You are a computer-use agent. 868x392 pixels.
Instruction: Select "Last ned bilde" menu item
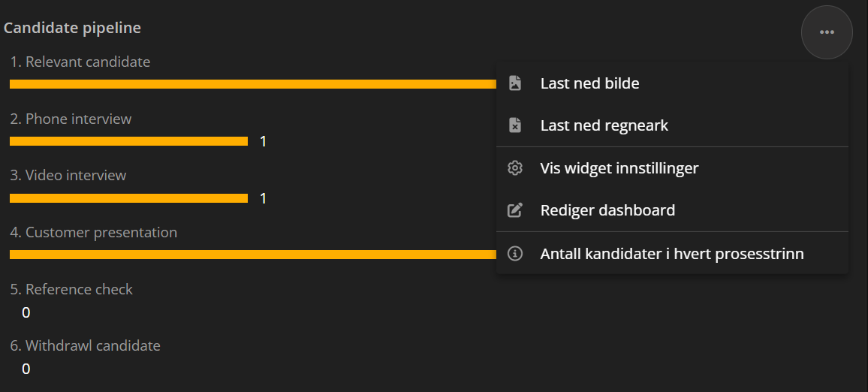click(589, 83)
